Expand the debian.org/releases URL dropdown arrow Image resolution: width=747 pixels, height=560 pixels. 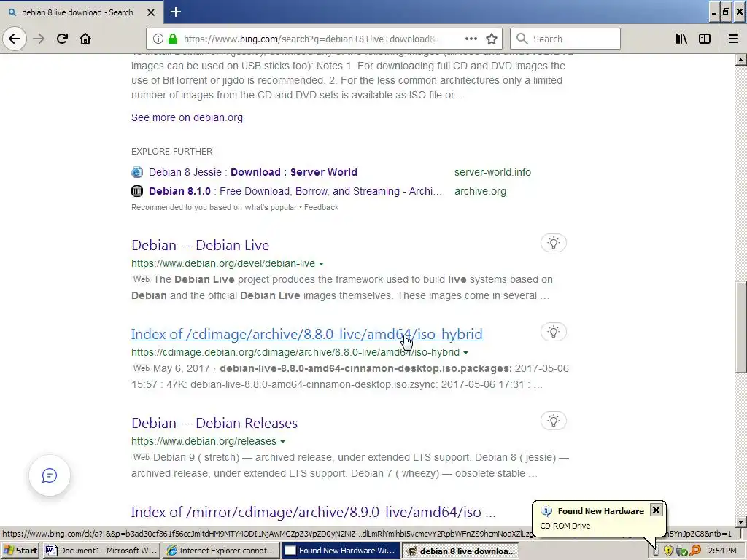282,442
